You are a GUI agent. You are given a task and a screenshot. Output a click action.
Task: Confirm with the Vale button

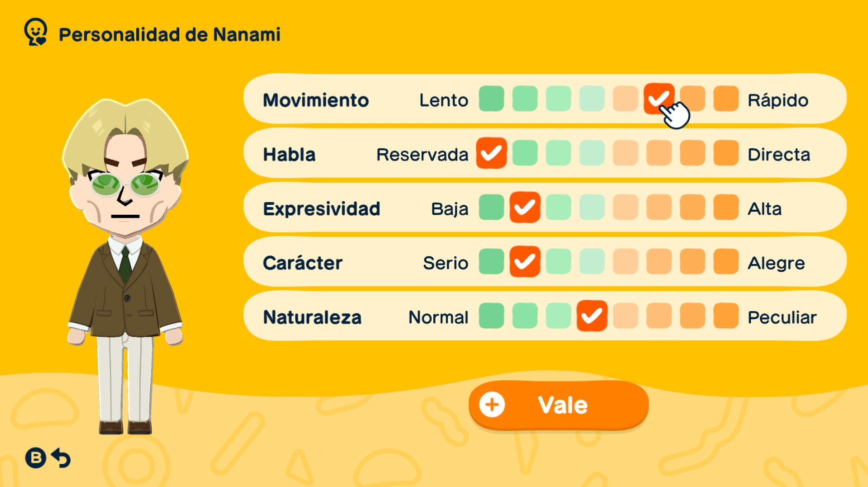[x=558, y=405]
